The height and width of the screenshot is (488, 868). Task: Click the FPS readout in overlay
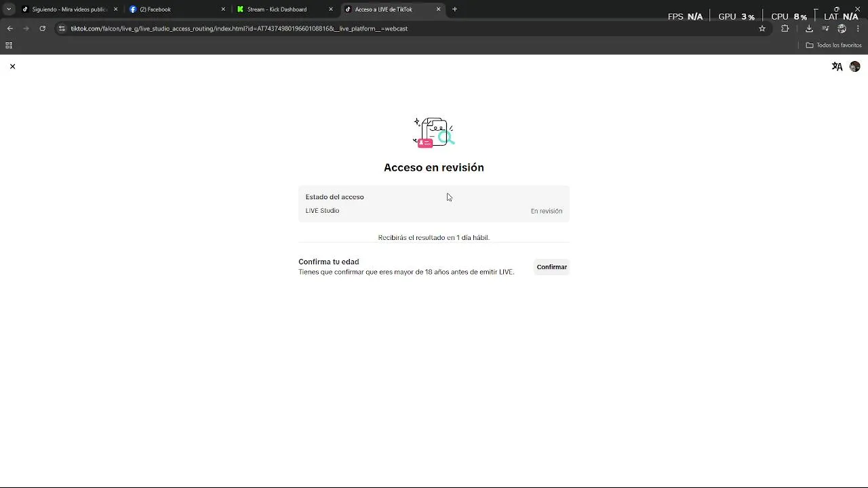tap(685, 16)
